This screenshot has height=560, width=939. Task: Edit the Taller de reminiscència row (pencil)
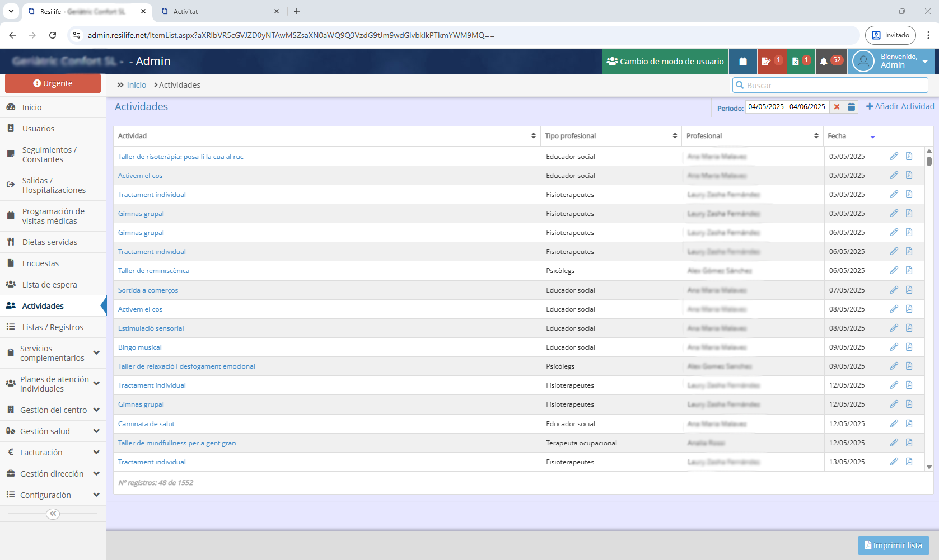(x=894, y=271)
